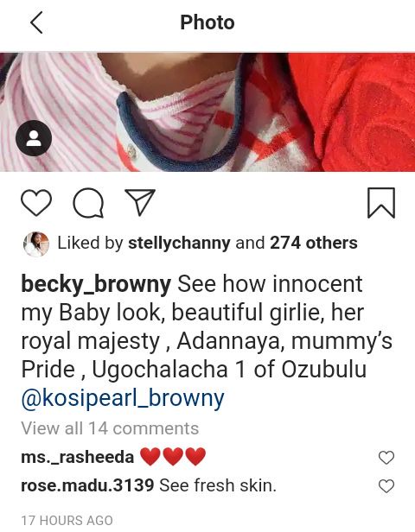Like the post with heart icon
The width and height of the screenshot is (415, 532).
(36, 203)
